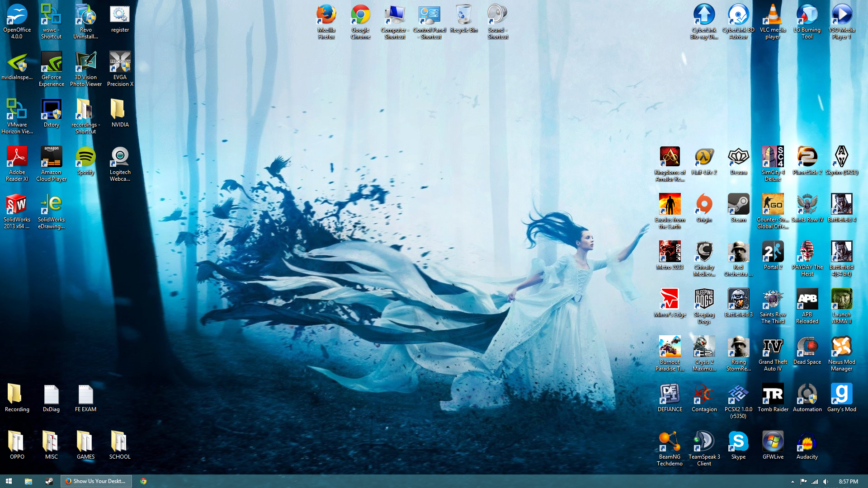Select the SolidWorks 2013 x64 icon
Screen dimensions: 868x488
[x=17, y=211]
